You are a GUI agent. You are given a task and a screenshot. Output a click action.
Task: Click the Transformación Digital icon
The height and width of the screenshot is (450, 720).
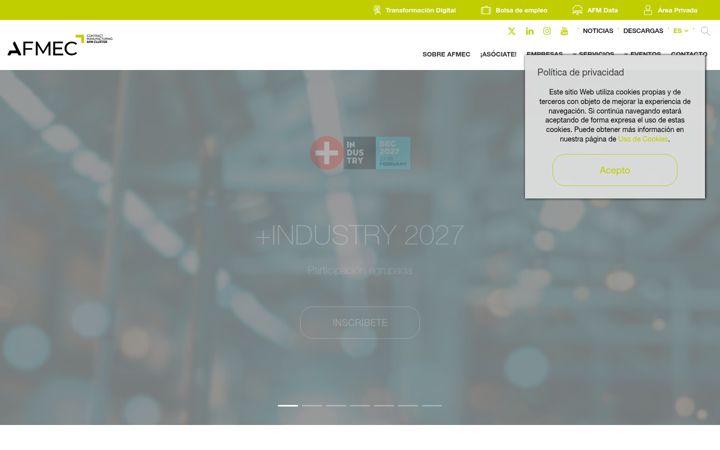click(377, 10)
